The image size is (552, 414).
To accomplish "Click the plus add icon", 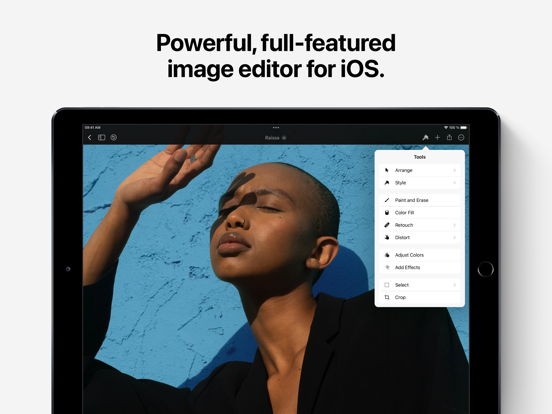I will pyautogui.click(x=437, y=138).
